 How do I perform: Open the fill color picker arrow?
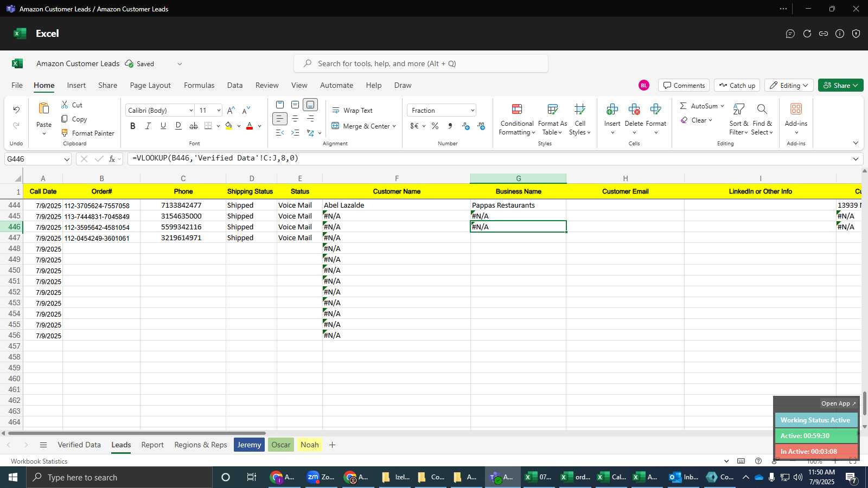coord(239,126)
